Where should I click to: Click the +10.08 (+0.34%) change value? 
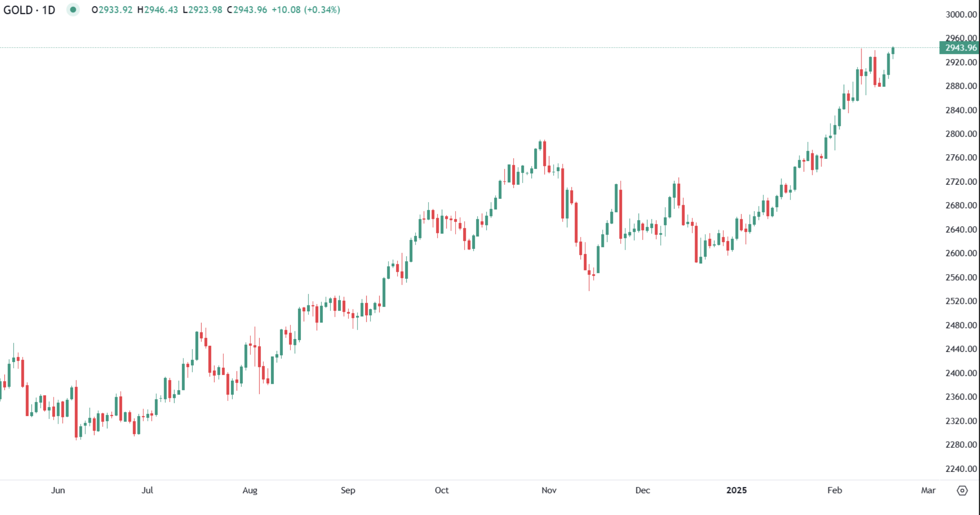click(306, 10)
